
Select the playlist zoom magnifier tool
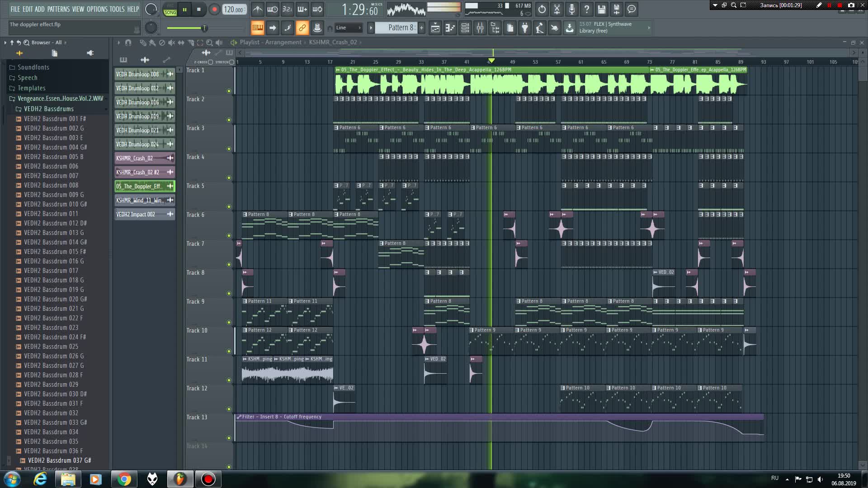point(209,42)
